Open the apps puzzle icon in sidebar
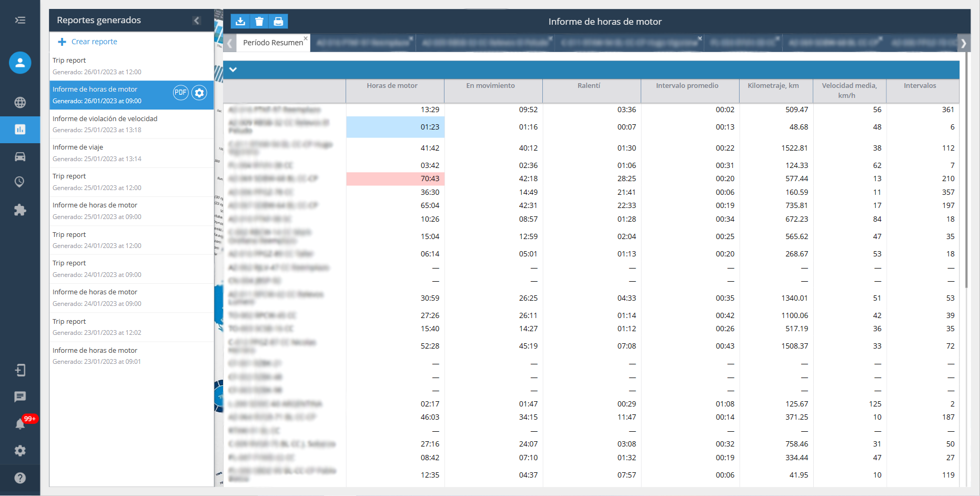This screenshot has height=496, width=980. tap(19, 210)
